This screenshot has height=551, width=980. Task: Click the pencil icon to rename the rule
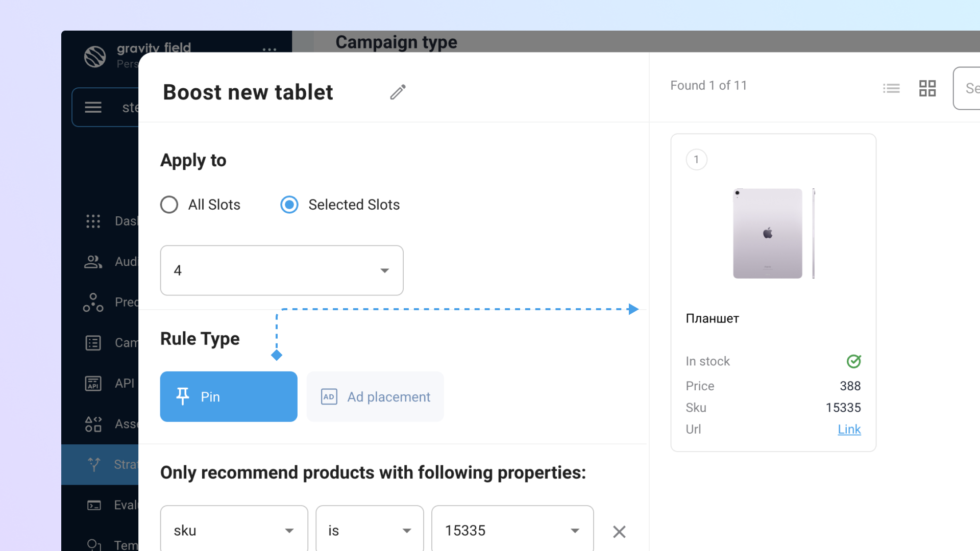[x=398, y=92]
